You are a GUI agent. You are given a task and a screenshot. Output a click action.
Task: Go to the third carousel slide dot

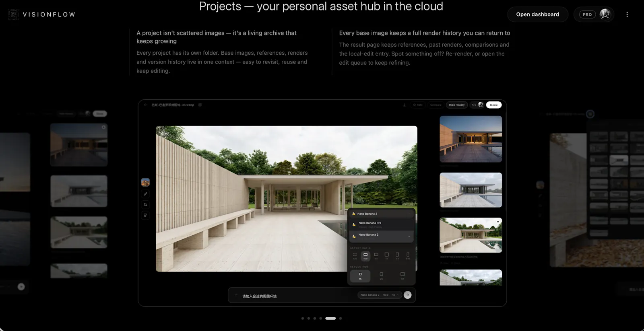pos(315,318)
